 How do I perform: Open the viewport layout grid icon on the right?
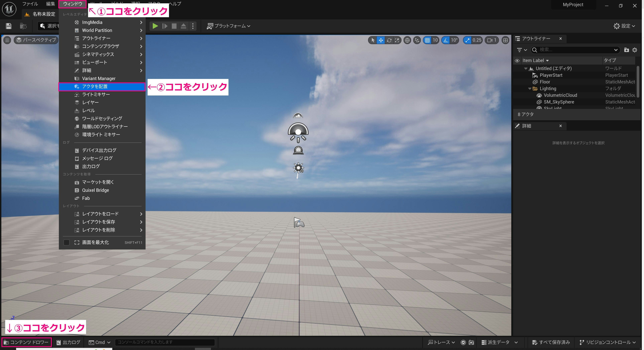pyautogui.click(x=505, y=40)
